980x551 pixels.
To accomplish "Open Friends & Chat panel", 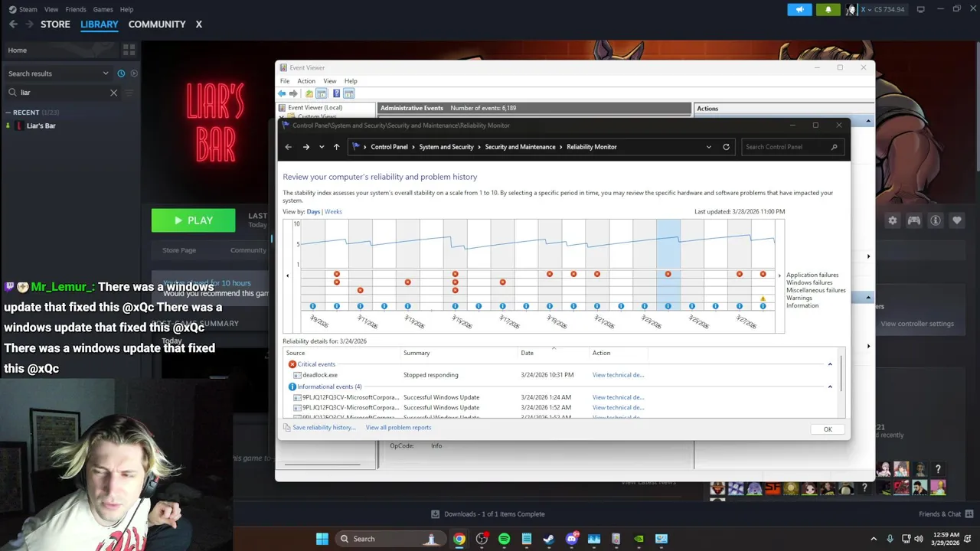I will pyautogui.click(x=946, y=514).
